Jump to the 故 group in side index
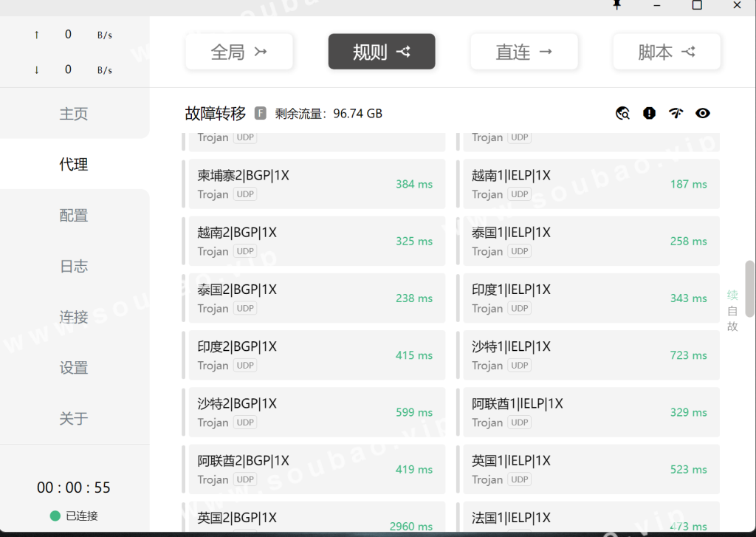This screenshot has height=537, width=756. click(x=732, y=326)
